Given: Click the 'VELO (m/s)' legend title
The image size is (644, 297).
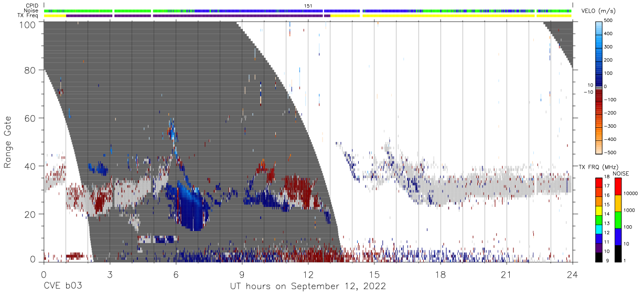Looking at the screenshot, I should [x=599, y=11].
